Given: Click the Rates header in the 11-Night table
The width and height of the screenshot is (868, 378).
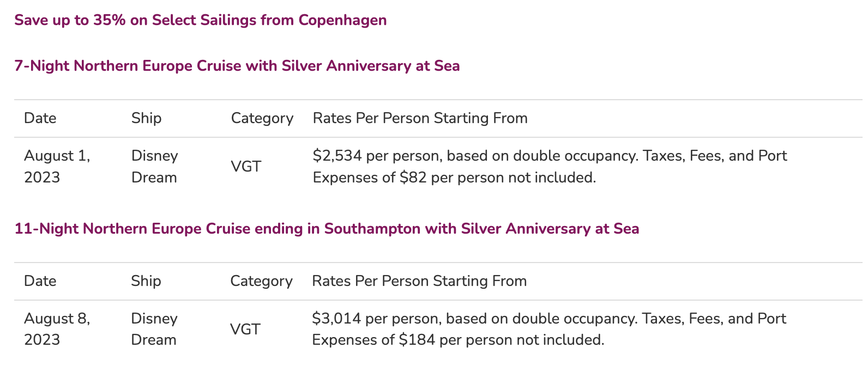Looking at the screenshot, I should pos(419,281).
